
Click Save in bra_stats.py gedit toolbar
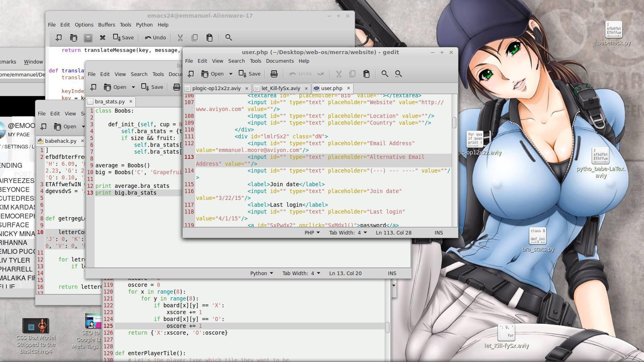click(152, 87)
